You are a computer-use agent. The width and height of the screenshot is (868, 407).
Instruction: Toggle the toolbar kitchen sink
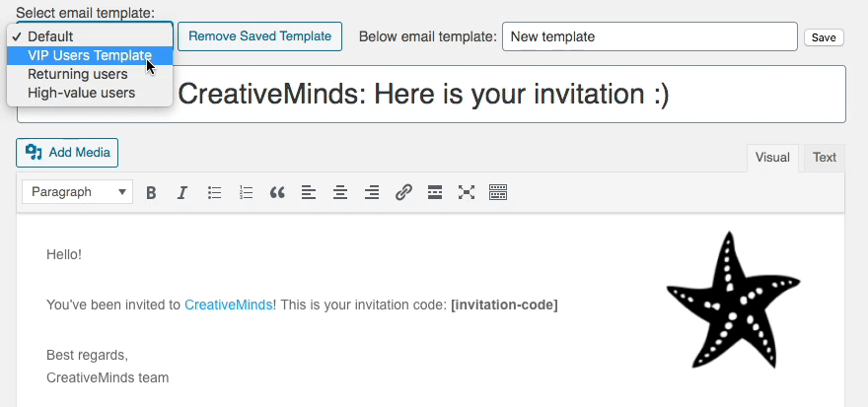[498, 193]
